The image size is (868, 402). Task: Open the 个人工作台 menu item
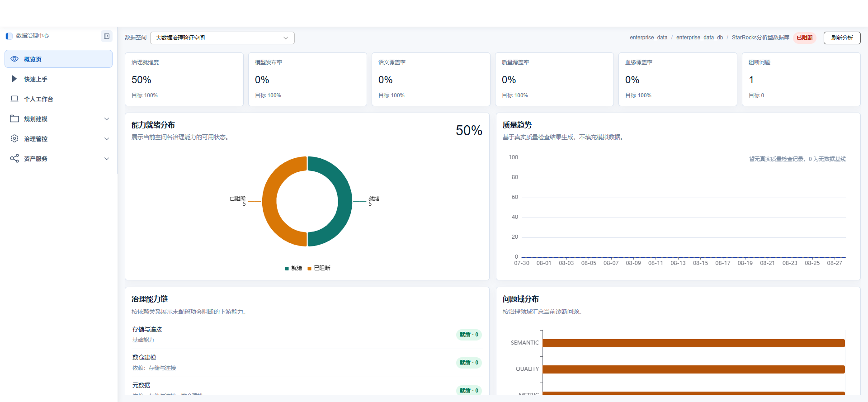(x=58, y=99)
